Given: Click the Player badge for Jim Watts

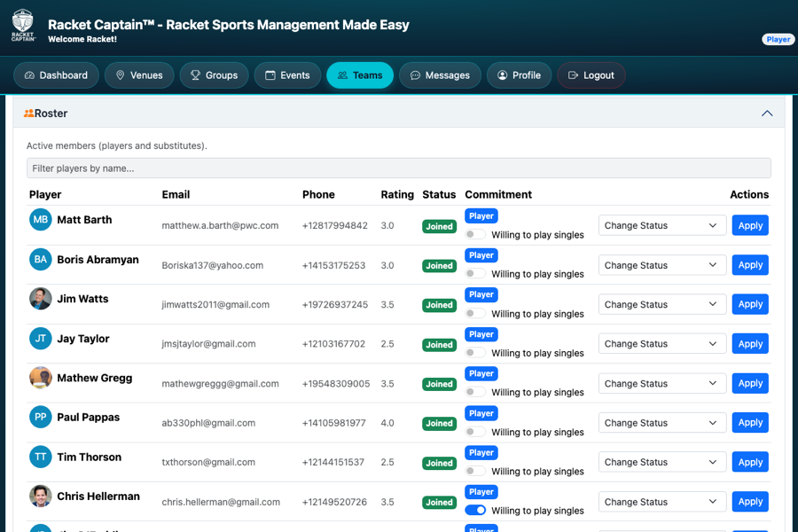Looking at the screenshot, I should (x=481, y=294).
